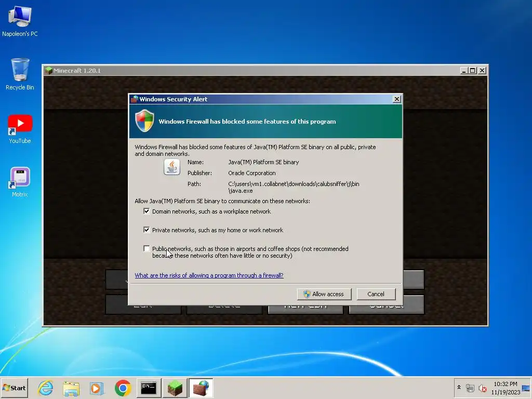
Task: Click the Windows Security shield icon
Action: click(x=144, y=121)
